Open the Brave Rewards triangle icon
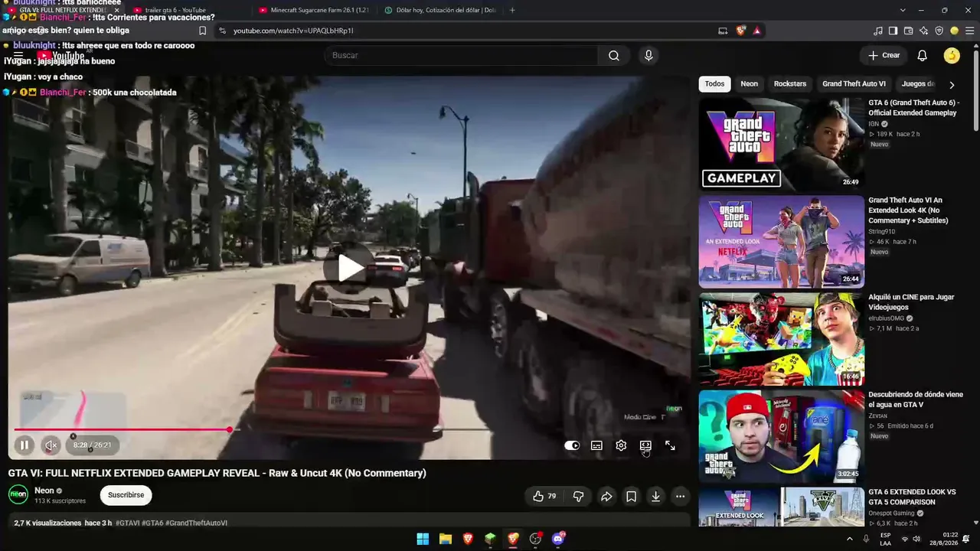 pyautogui.click(x=757, y=31)
